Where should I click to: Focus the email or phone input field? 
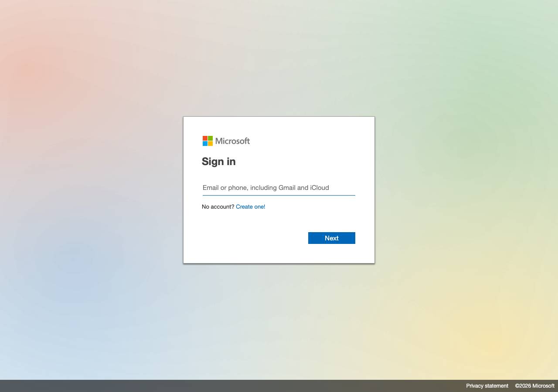point(279,188)
